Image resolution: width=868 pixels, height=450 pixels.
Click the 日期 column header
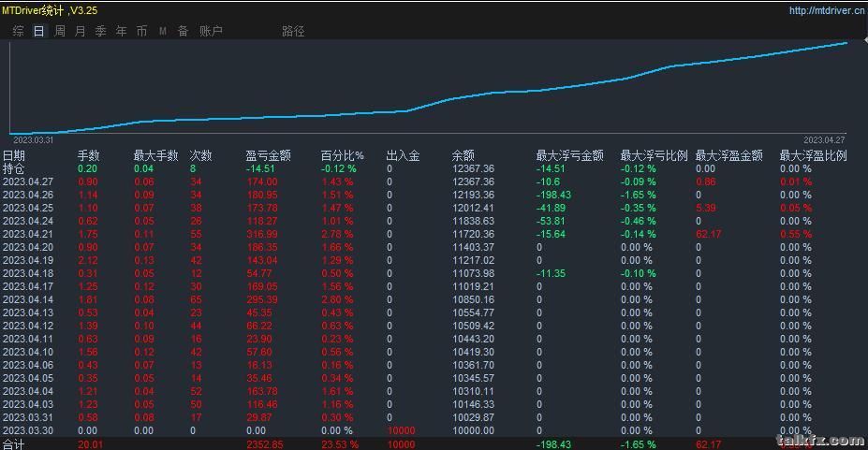14,155
